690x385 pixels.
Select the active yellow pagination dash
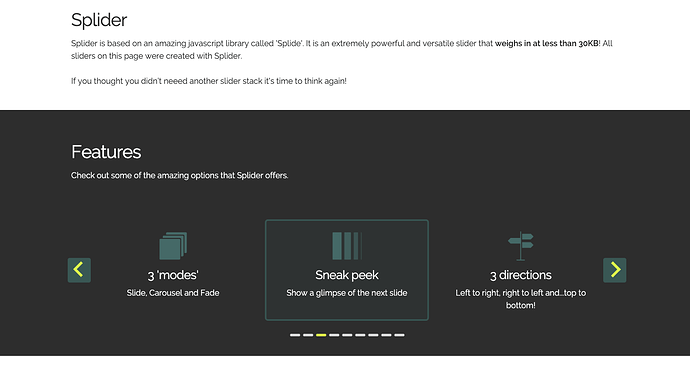pyautogui.click(x=321, y=335)
